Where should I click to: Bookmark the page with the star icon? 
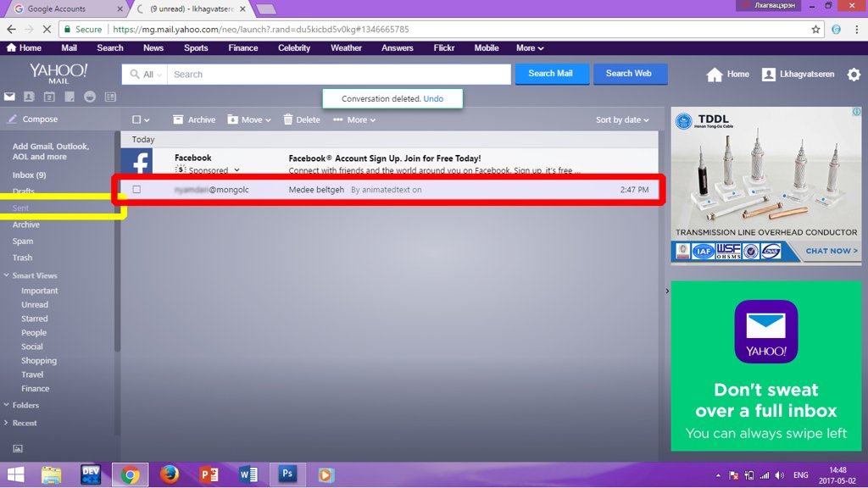815,29
